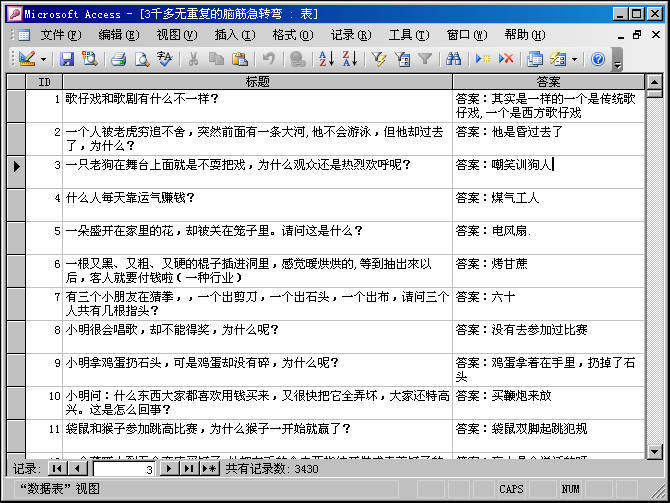
Task: Click answer cell 答案:买鞭炮来放
Action: tap(548, 403)
